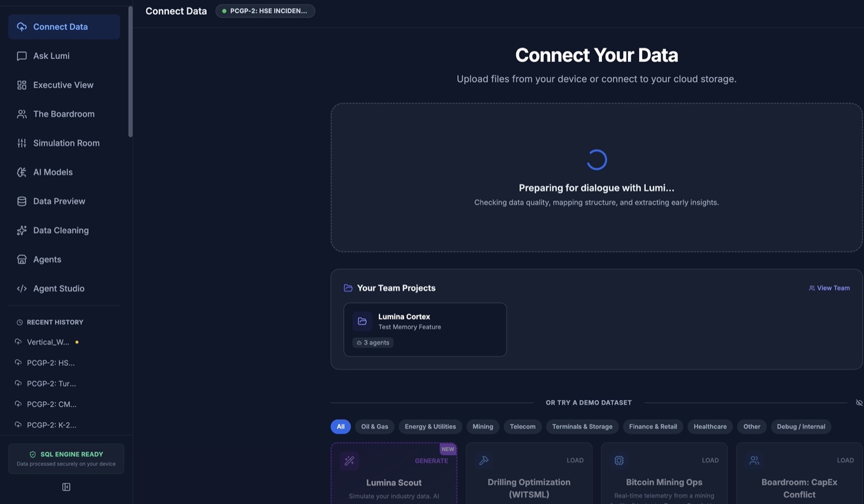Screen dimensions: 864x504
Task: Click the cloud icon next to PCGP-2: Tur...
Action: (18, 384)
